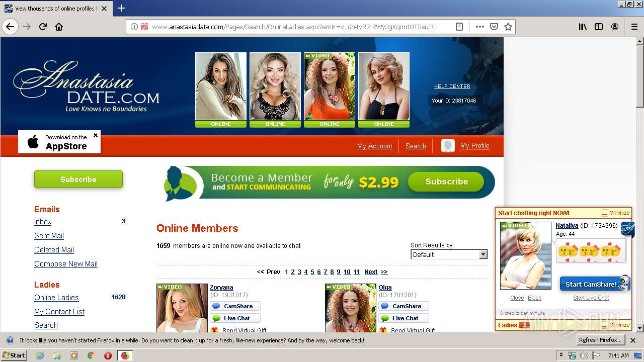This screenshot has width=644, height=362.
Task: Open page actions three-dot menu
Action: coord(480,27)
